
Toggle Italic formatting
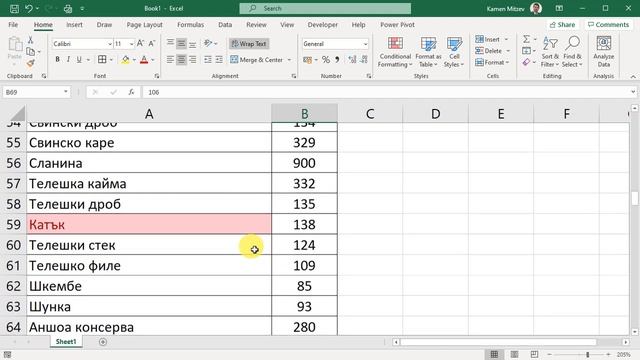(x=68, y=60)
